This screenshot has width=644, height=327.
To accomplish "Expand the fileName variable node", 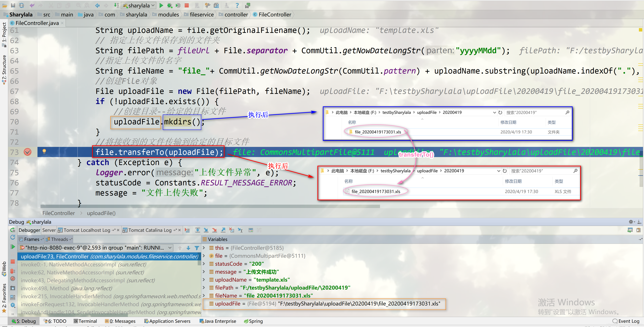I will click(x=204, y=295).
